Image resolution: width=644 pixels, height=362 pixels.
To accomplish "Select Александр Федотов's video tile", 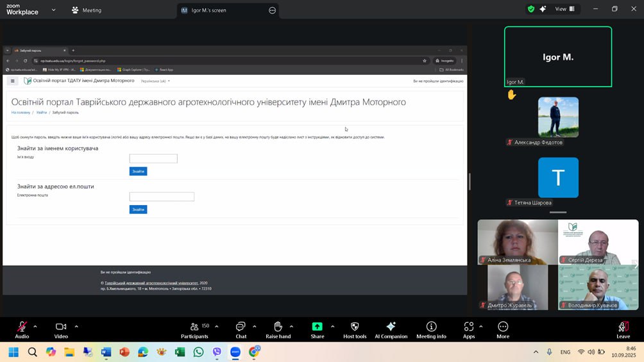I will (x=558, y=117).
